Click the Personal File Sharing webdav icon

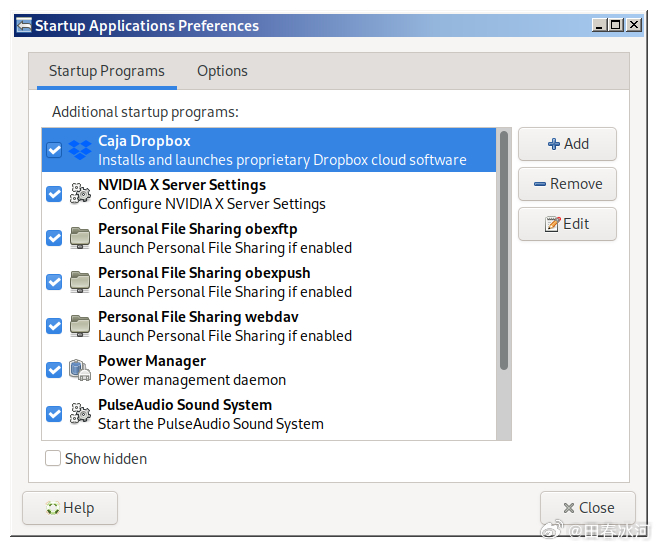(x=80, y=326)
